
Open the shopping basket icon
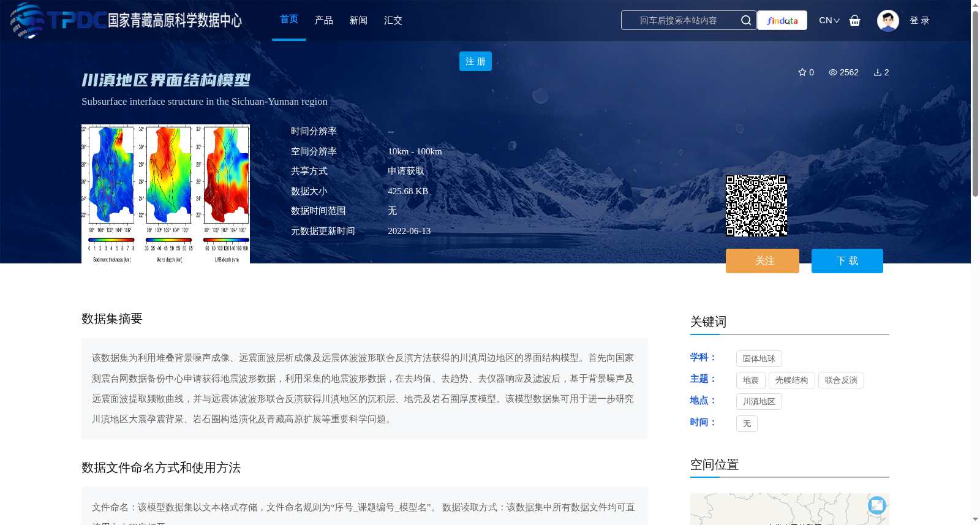point(854,20)
